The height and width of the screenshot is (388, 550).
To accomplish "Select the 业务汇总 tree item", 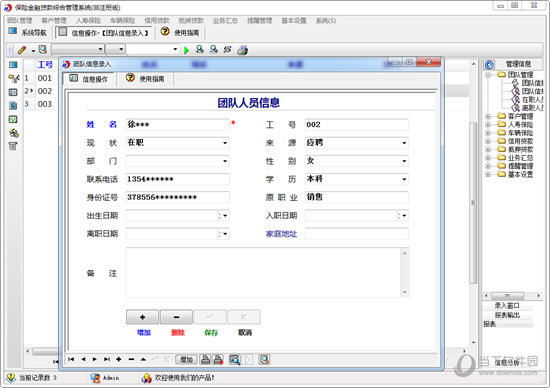I will (x=520, y=158).
